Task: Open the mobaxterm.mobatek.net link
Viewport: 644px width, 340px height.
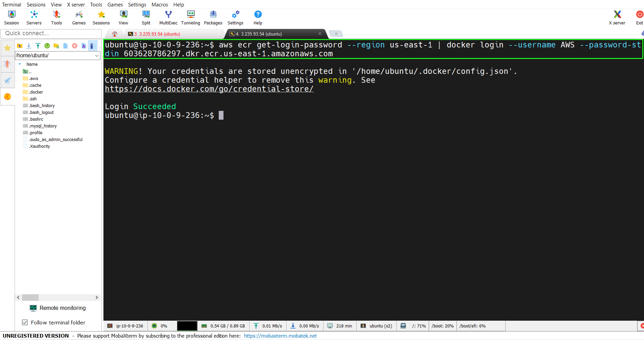Action: click(x=280, y=336)
